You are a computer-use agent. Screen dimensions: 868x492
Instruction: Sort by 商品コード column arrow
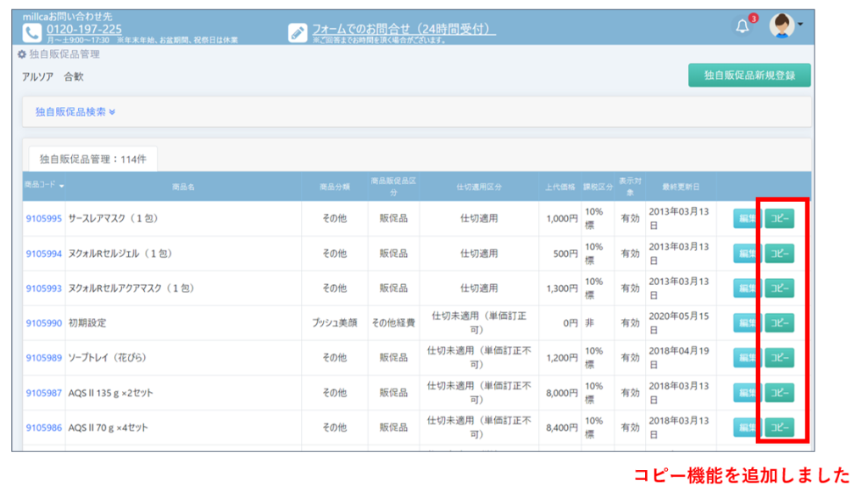click(x=62, y=186)
